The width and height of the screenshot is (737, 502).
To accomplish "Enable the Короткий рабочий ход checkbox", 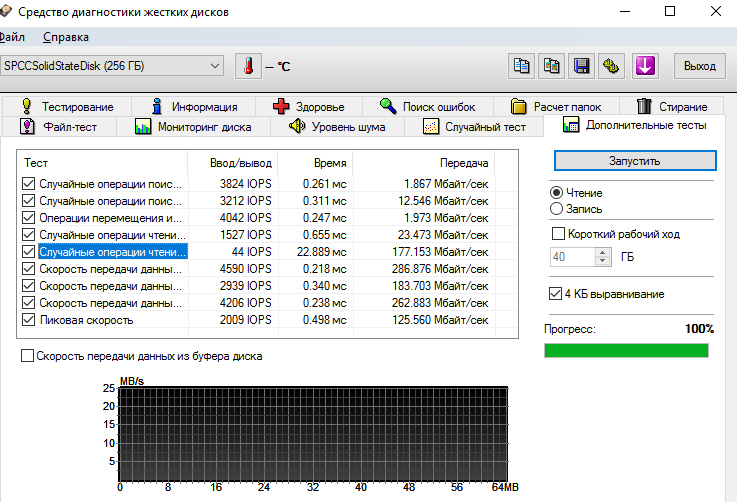I will pyautogui.click(x=558, y=234).
